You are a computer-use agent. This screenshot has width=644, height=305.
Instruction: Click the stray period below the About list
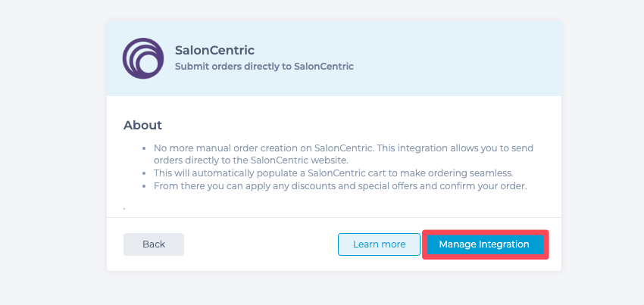[x=124, y=210]
